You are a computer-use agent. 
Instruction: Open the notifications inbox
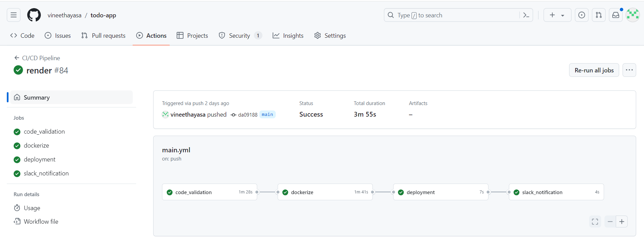click(616, 15)
